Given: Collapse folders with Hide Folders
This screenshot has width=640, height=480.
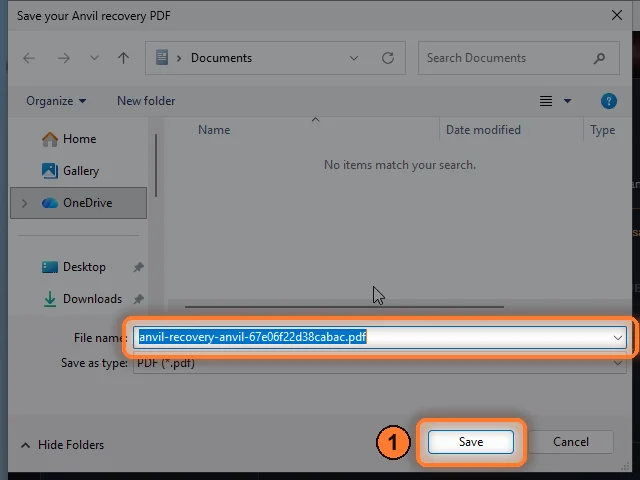Looking at the screenshot, I should (x=62, y=444).
